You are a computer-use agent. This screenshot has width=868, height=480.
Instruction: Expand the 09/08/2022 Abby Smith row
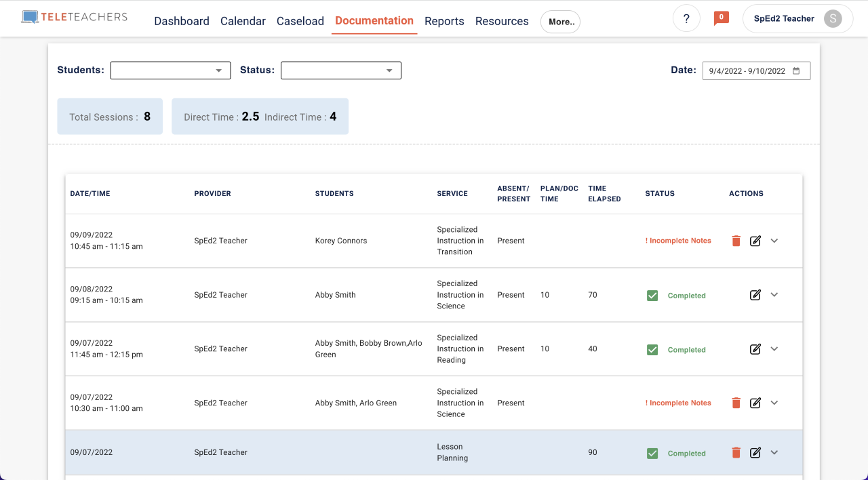tap(774, 295)
